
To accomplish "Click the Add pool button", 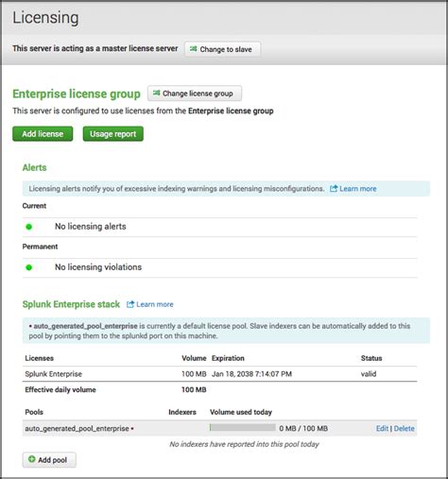I will click(x=49, y=460).
